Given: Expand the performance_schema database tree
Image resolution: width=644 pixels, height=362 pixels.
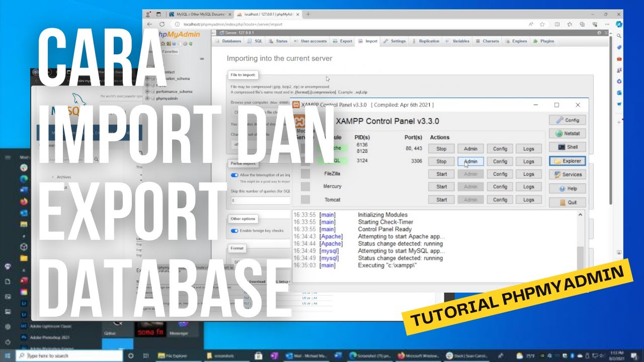Looking at the screenshot, I should (147, 92).
